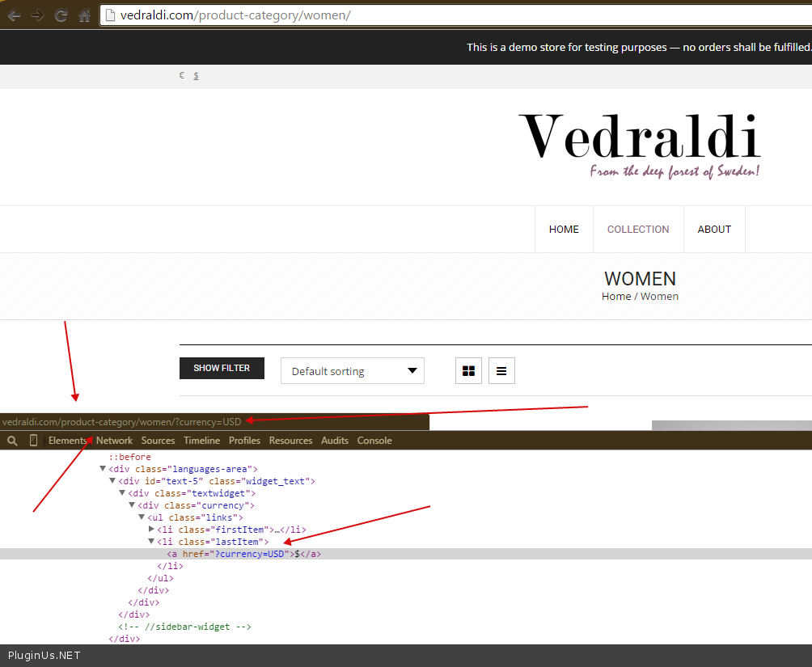Click the demo store notice text
812x667 pixels.
click(x=639, y=47)
